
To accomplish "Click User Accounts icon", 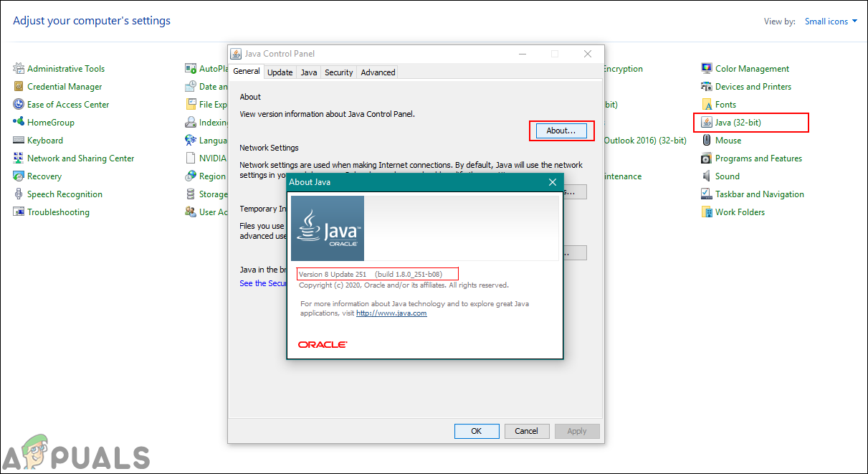I will pos(191,212).
